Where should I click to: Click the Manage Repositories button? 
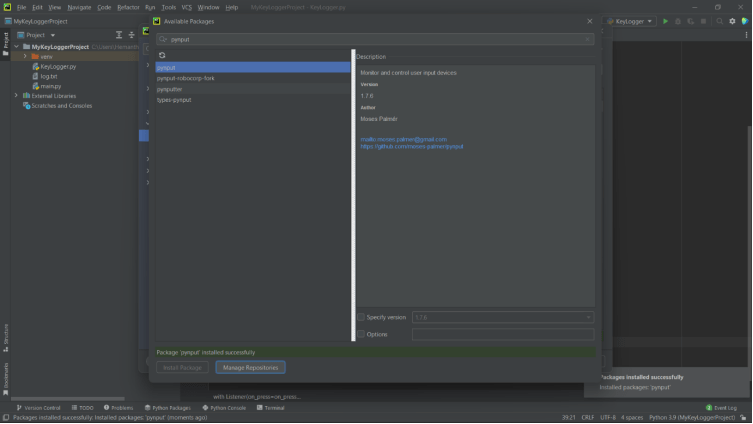tap(250, 367)
